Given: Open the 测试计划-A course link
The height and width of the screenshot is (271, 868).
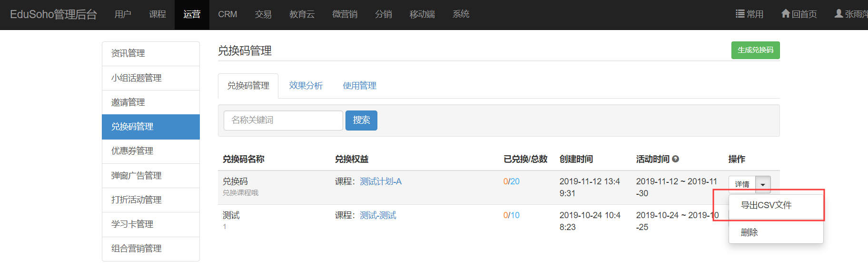Looking at the screenshot, I should (380, 181).
